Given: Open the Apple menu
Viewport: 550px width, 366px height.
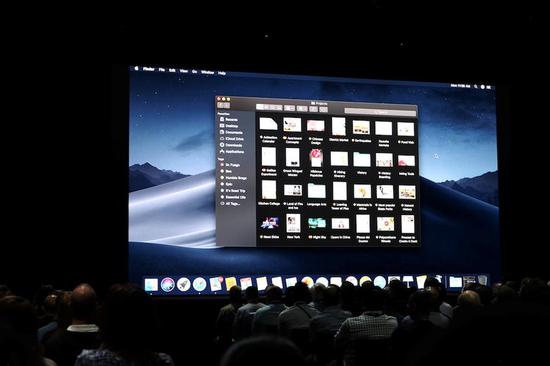Looking at the screenshot, I should [136, 68].
